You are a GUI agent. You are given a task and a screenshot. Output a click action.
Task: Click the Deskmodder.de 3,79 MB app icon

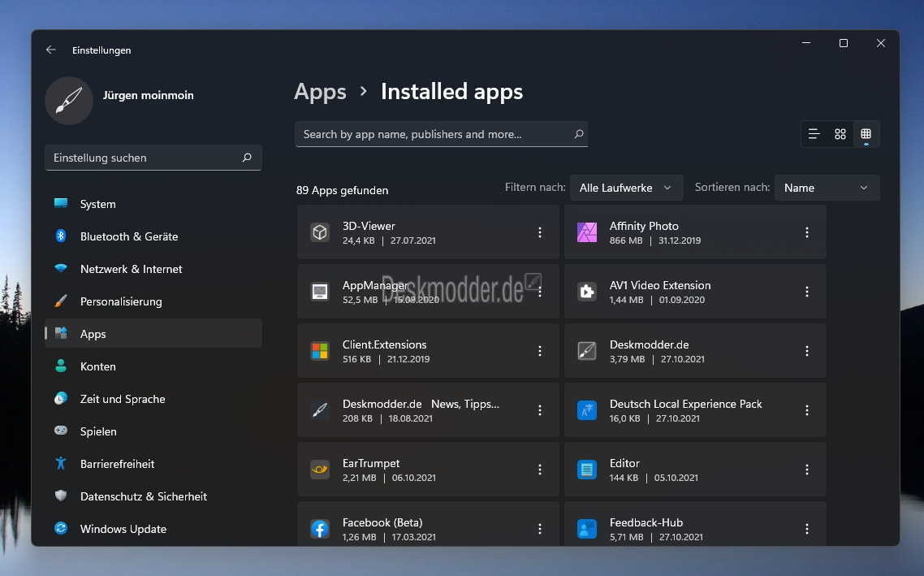point(587,351)
